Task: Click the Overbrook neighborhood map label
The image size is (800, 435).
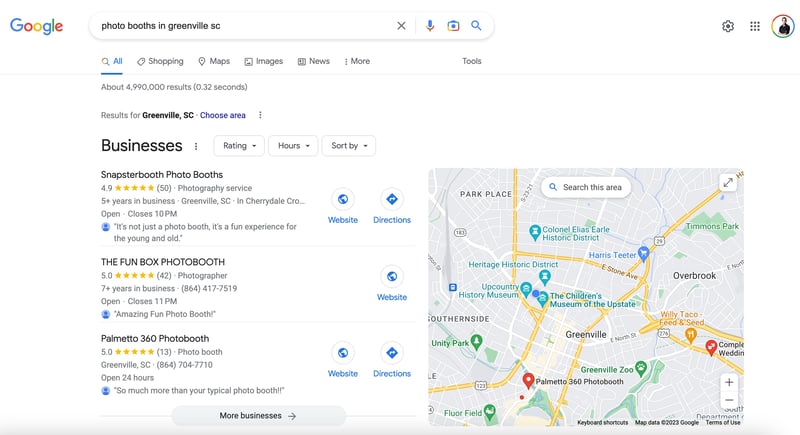Action: click(694, 275)
